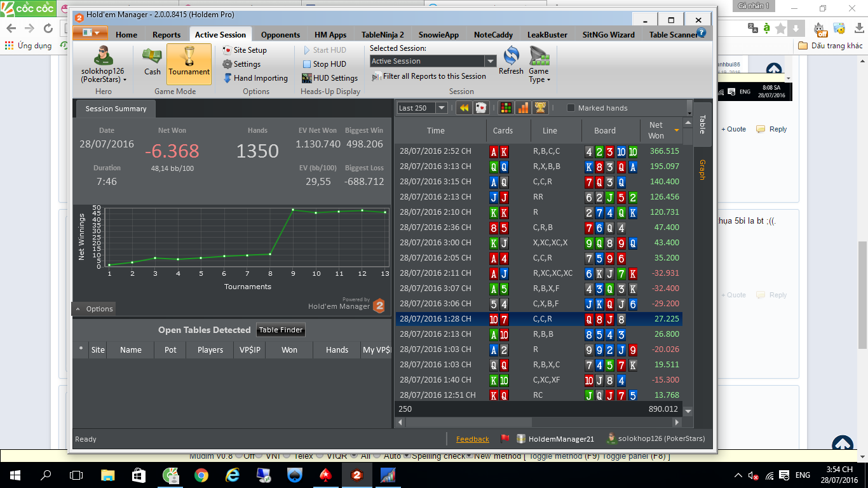The image size is (868, 488).
Task: Open HUD Settings
Action: pos(330,78)
